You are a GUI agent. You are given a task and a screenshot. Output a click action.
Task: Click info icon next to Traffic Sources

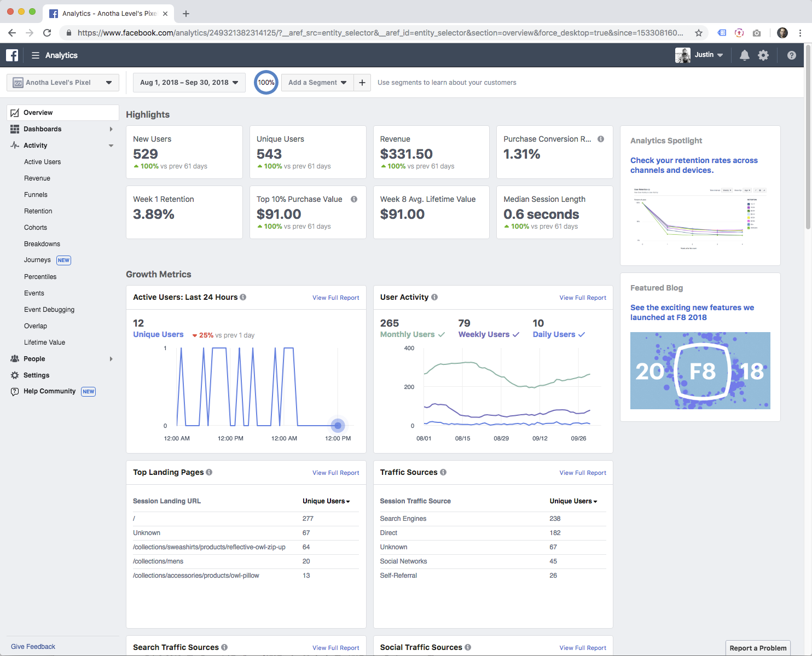point(443,472)
